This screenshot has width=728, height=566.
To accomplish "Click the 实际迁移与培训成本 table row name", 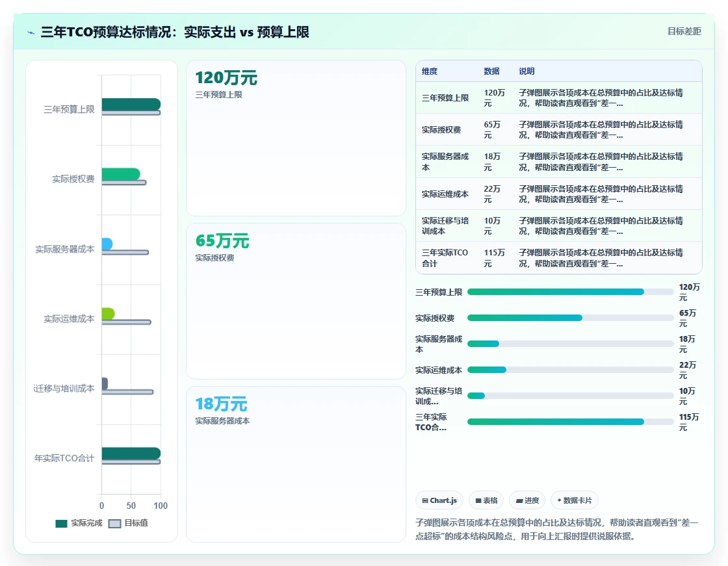I will (445, 225).
